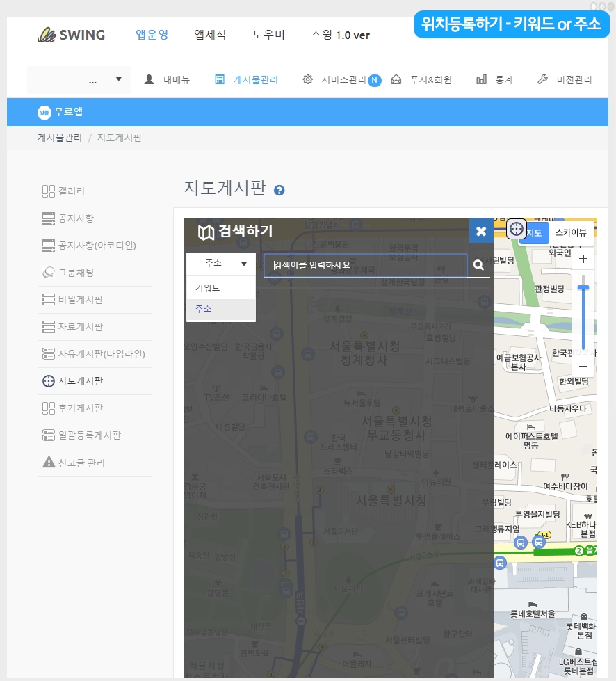Switch map to 스카이뷰 view
616x681 pixels.
click(x=571, y=233)
